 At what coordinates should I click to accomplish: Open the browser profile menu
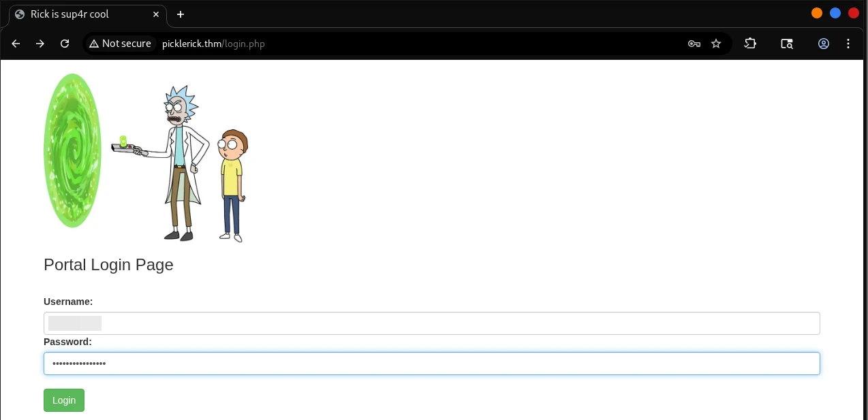pos(824,44)
